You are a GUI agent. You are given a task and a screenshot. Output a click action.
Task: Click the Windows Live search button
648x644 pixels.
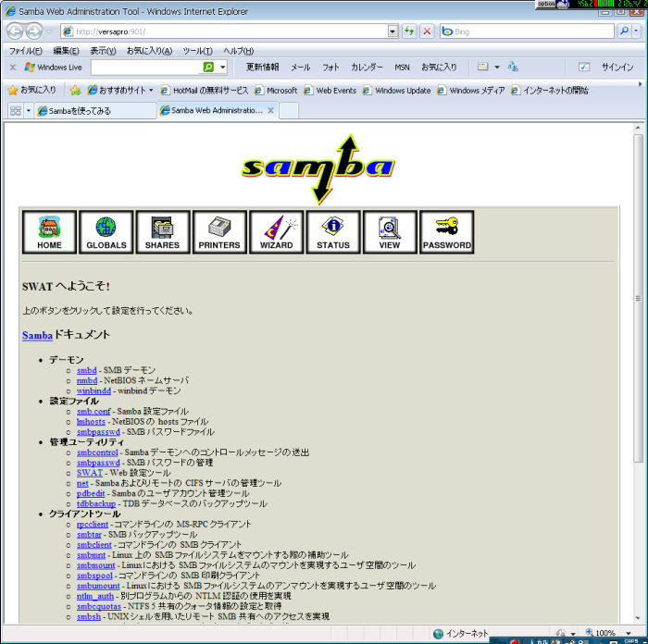click(x=208, y=67)
